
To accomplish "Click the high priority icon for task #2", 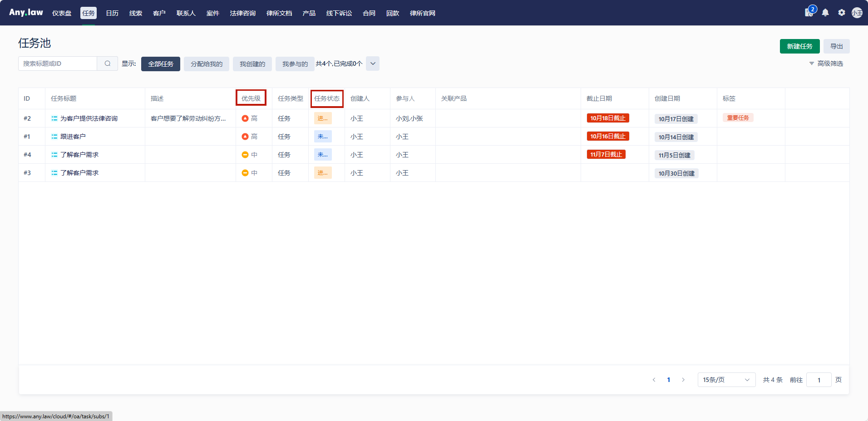I will (x=245, y=118).
